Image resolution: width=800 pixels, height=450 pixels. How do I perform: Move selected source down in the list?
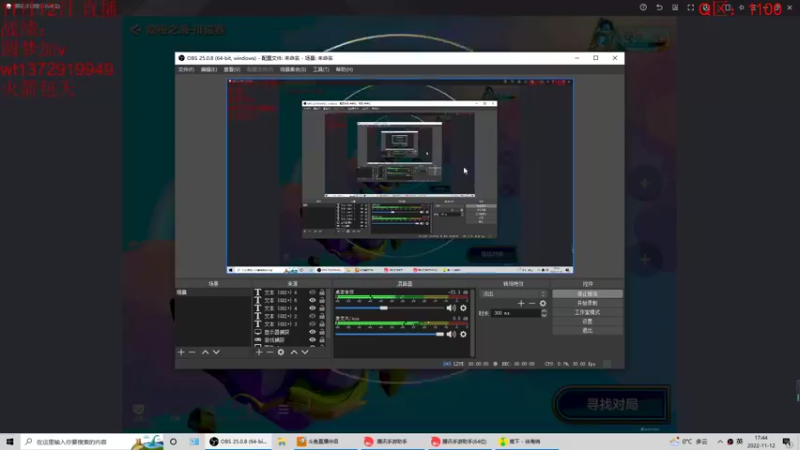click(x=305, y=352)
